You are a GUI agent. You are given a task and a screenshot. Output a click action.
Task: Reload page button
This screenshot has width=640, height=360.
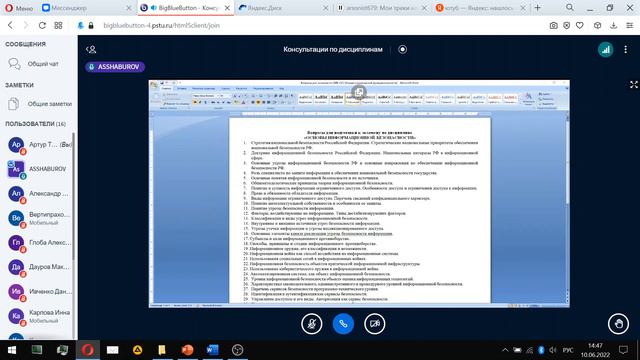42,25
